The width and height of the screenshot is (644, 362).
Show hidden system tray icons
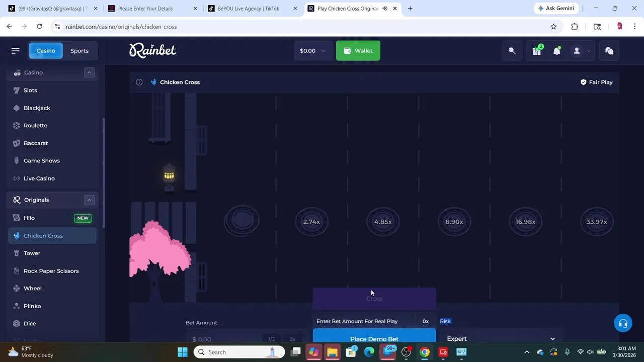[x=527, y=352]
